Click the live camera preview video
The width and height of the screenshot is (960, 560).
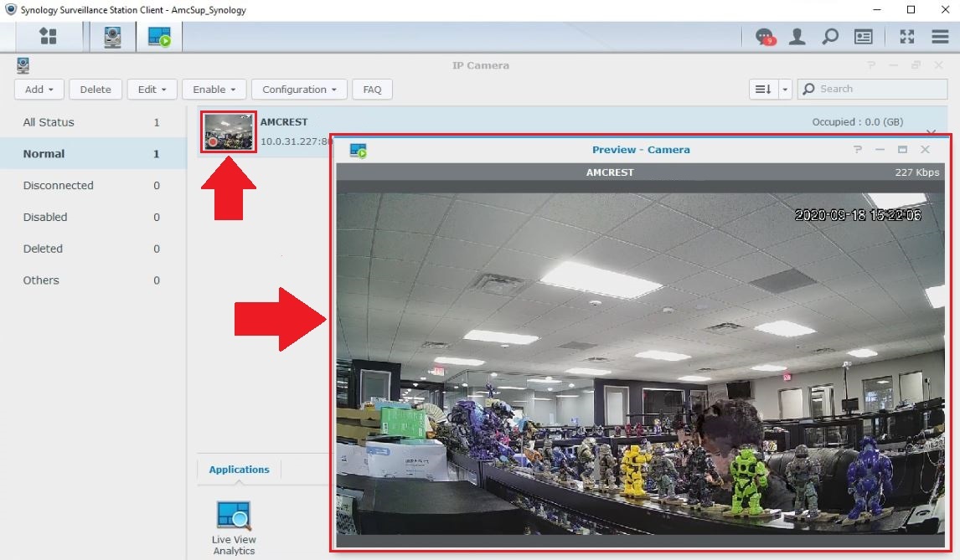(x=640, y=363)
